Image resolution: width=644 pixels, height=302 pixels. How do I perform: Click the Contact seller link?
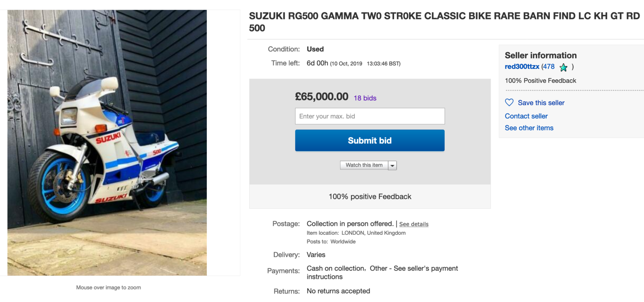point(526,116)
